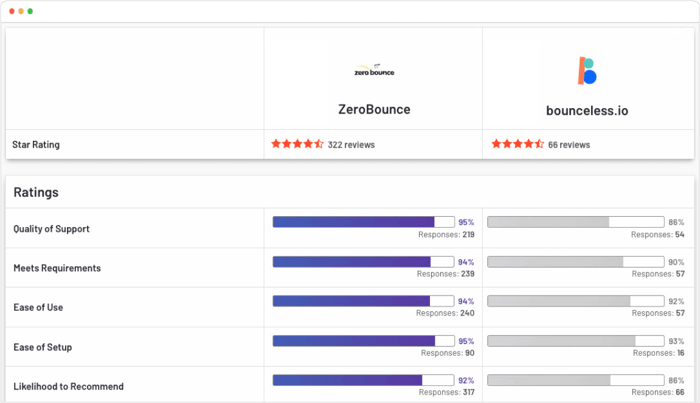This screenshot has height=403, width=700.
Task: Click ZeroBounce's orange star rating
Action: 297,144
